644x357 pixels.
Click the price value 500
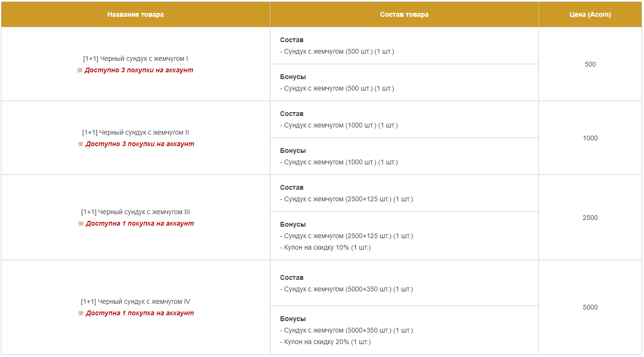coord(590,64)
